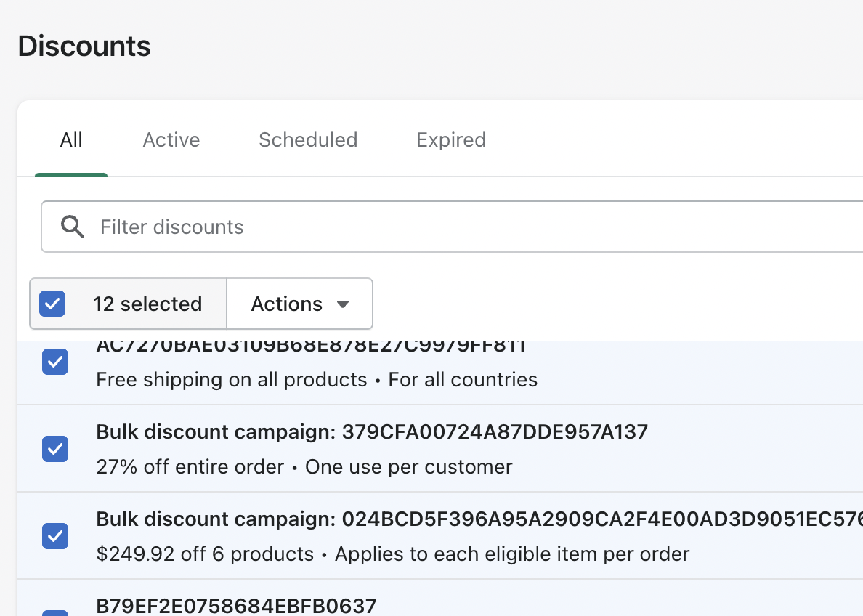This screenshot has width=863, height=616.
Task: Click the search magnifier icon
Action: click(x=73, y=227)
